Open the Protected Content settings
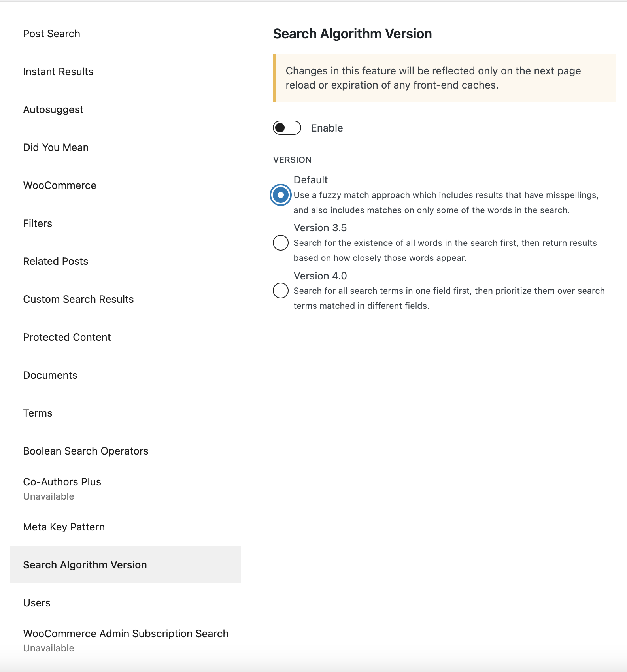 click(x=67, y=337)
